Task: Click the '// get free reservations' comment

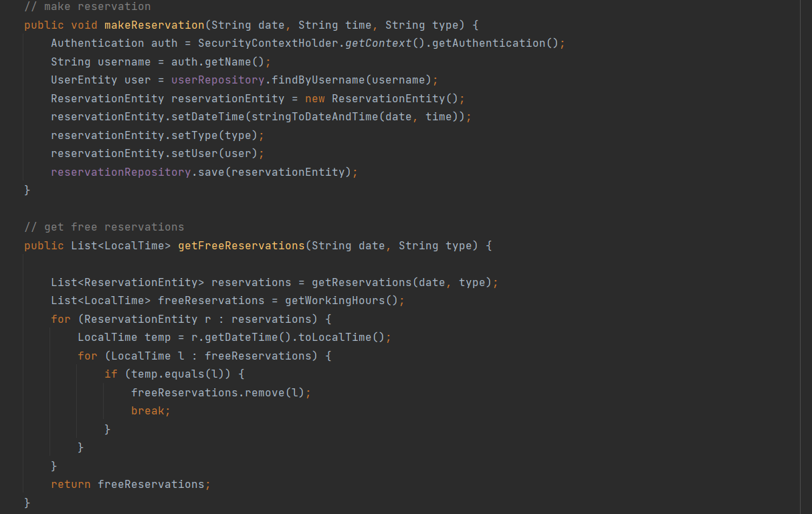Action: click(104, 227)
